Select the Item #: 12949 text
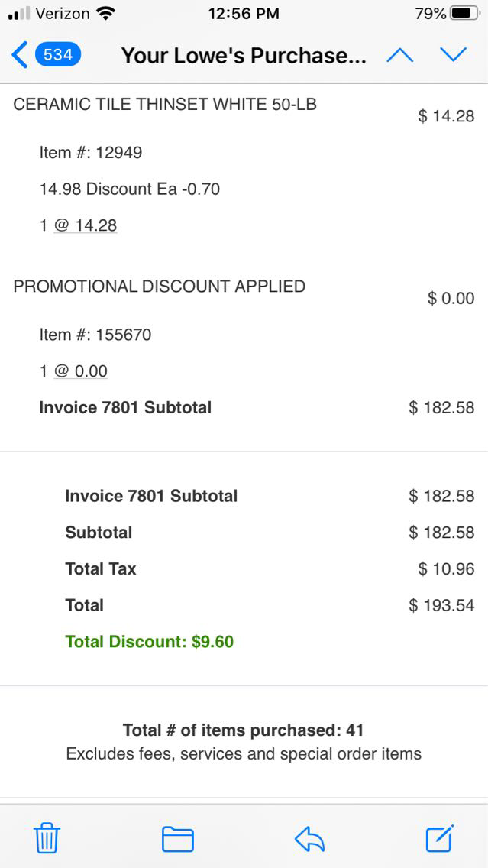 (91, 153)
